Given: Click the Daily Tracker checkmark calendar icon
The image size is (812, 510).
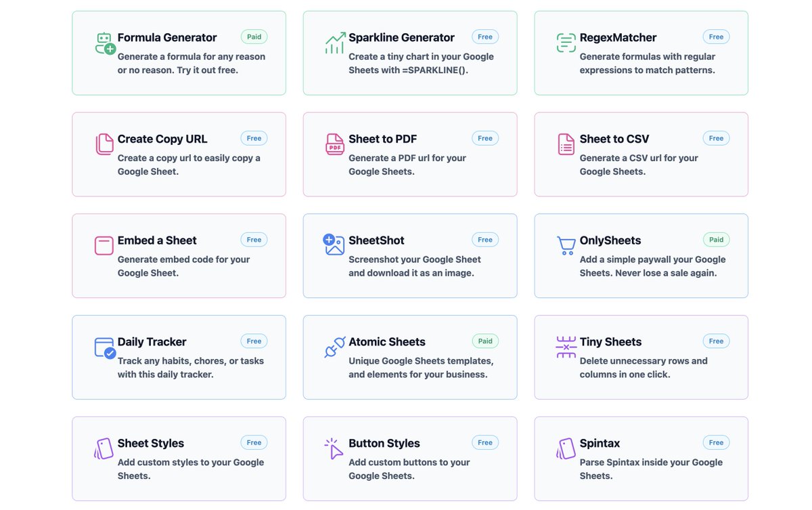Looking at the screenshot, I should point(104,347).
